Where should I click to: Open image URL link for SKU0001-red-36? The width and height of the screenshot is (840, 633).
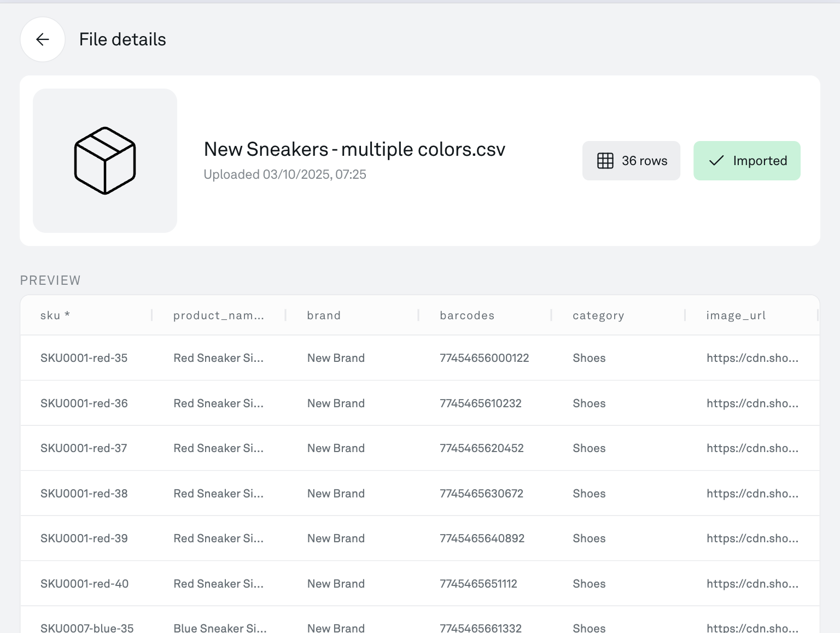coord(752,403)
